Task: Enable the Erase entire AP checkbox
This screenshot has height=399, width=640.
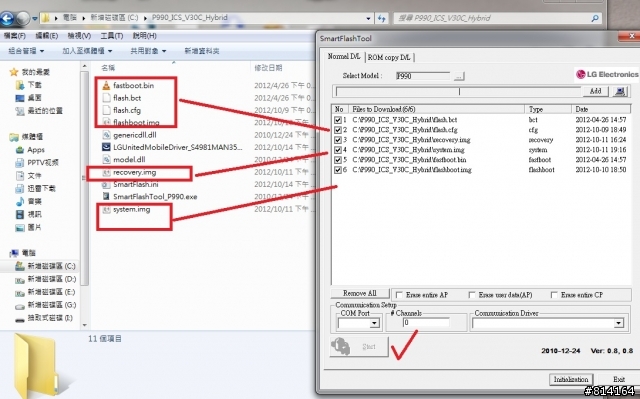Action: [x=399, y=295]
